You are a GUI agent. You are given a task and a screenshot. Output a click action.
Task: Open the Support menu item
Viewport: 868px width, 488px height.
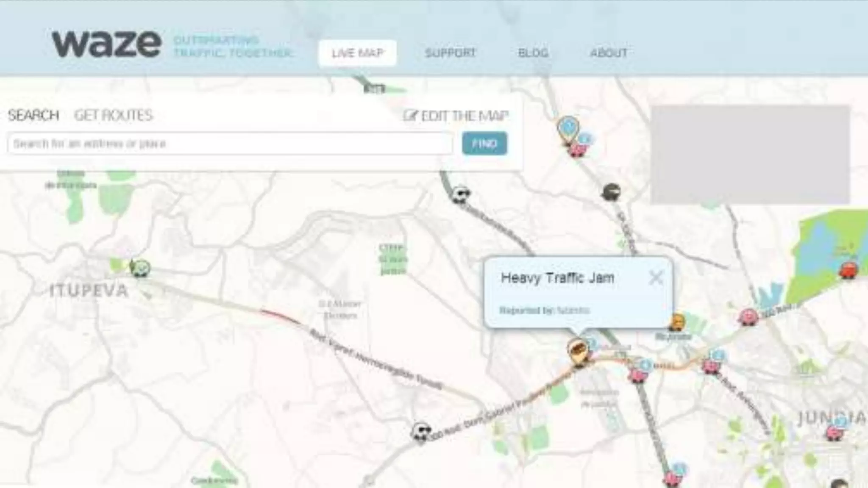click(x=451, y=53)
